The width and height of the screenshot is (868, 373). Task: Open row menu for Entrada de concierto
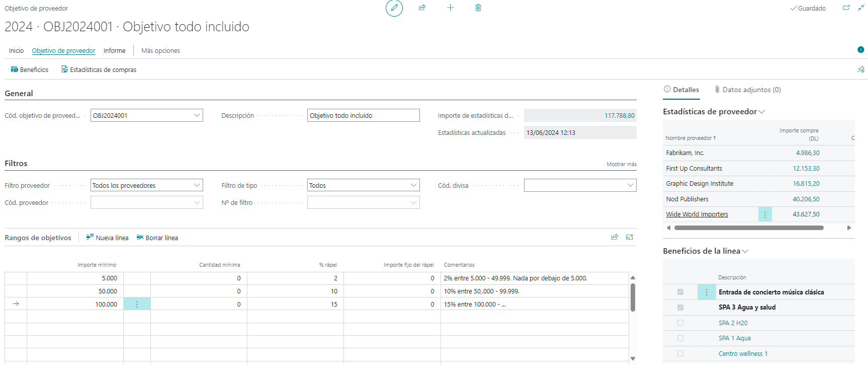pos(707,292)
